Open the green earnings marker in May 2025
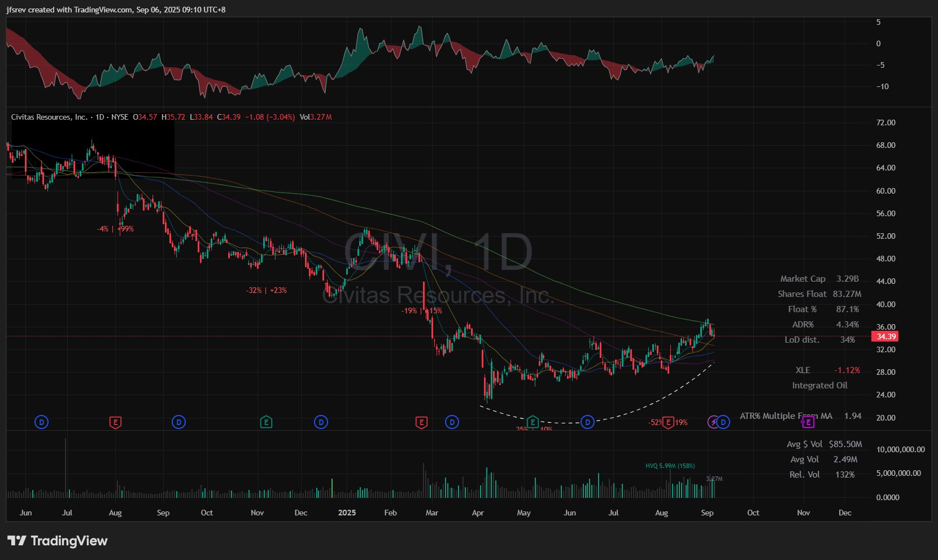The image size is (938, 560). (533, 422)
